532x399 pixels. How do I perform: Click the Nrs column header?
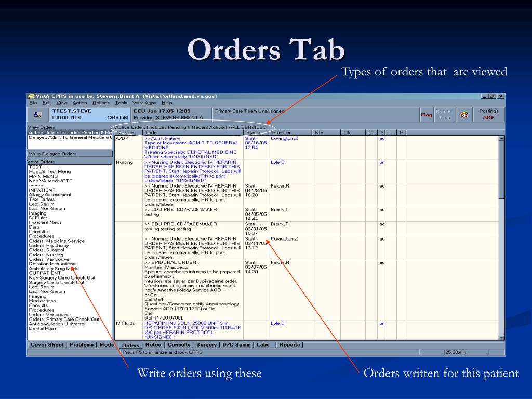click(x=326, y=132)
